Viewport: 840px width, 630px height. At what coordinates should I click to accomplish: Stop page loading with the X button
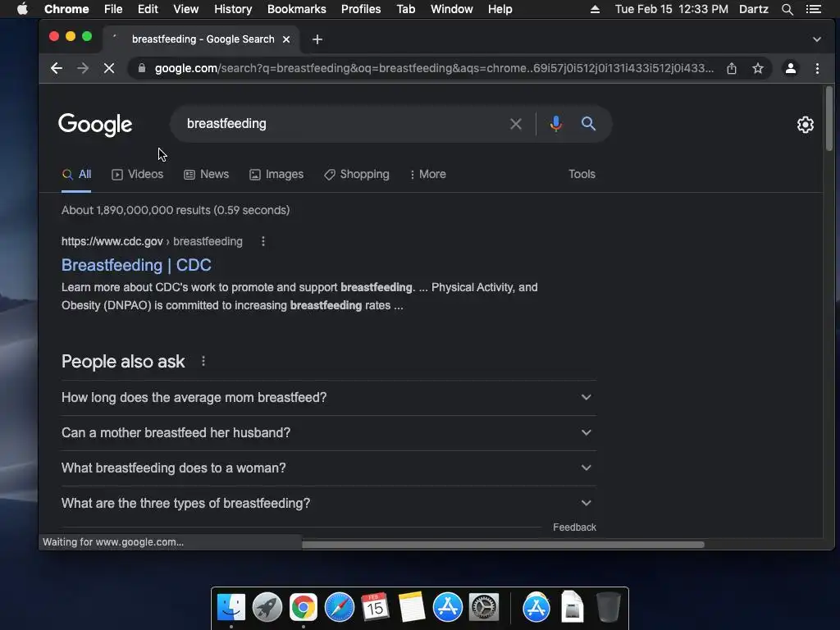click(x=109, y=68)
